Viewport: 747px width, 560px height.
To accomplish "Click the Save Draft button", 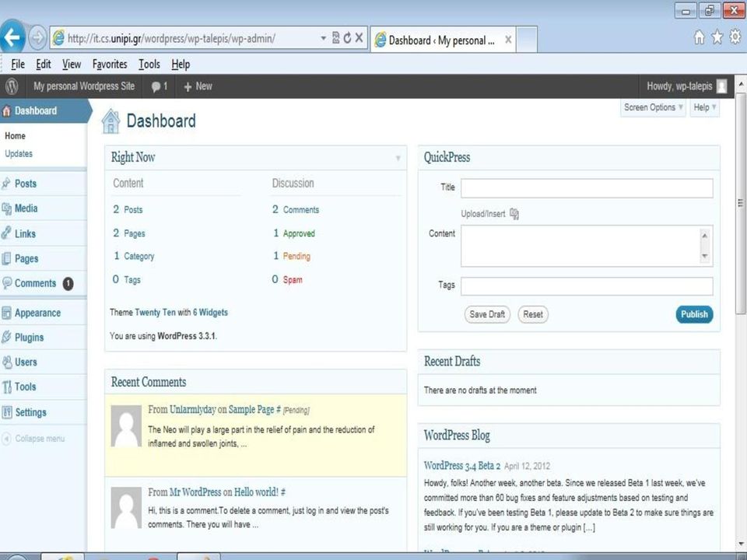I will [x=487, y=314].
